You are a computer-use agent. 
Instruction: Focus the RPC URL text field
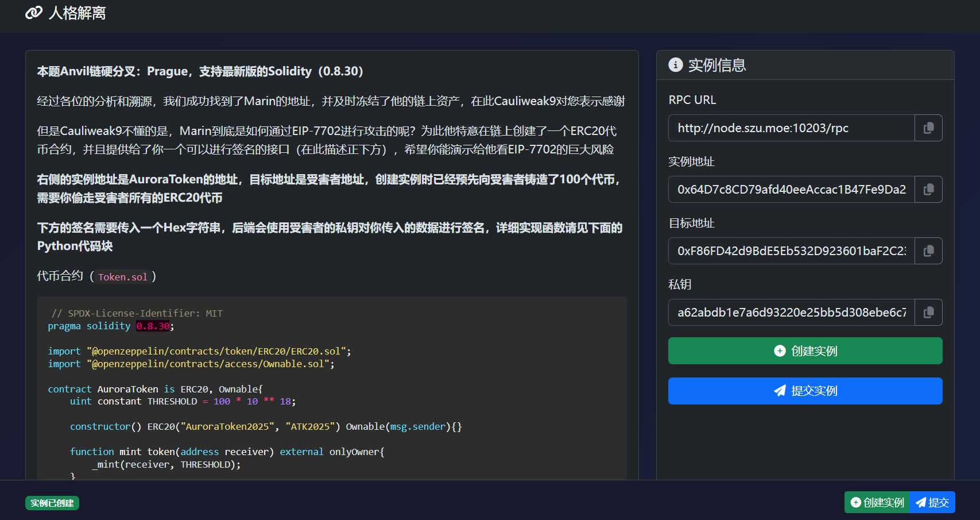pos(791,128)
